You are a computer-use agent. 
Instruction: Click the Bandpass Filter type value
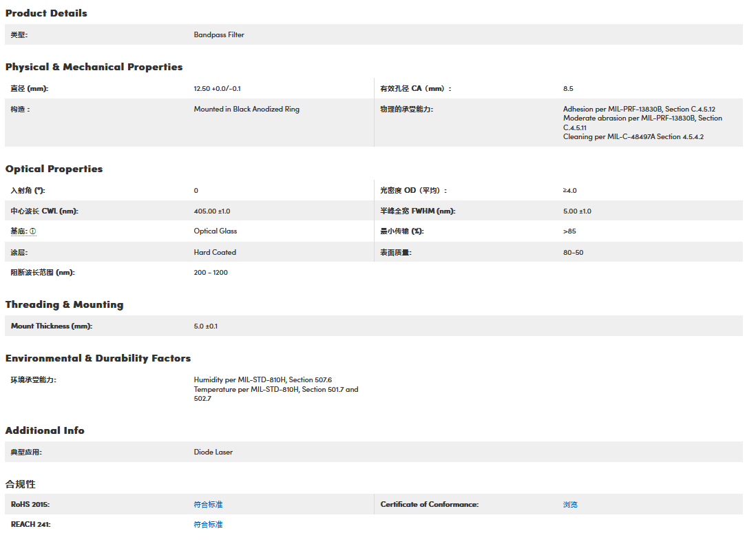click(x=219, y=34)
